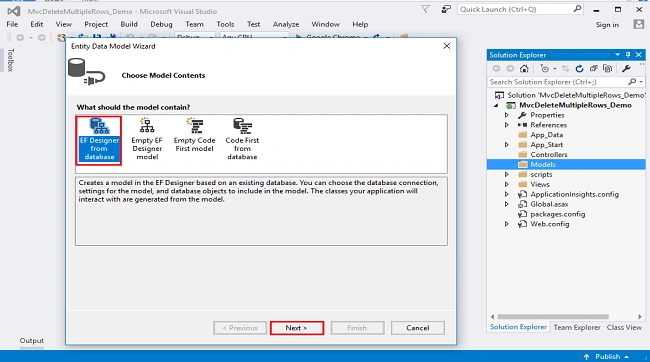650x362 pixels.
Task: Click auto-hide pin on Solution Explorer
Action: pyautogui.click(x=628, y=55)
